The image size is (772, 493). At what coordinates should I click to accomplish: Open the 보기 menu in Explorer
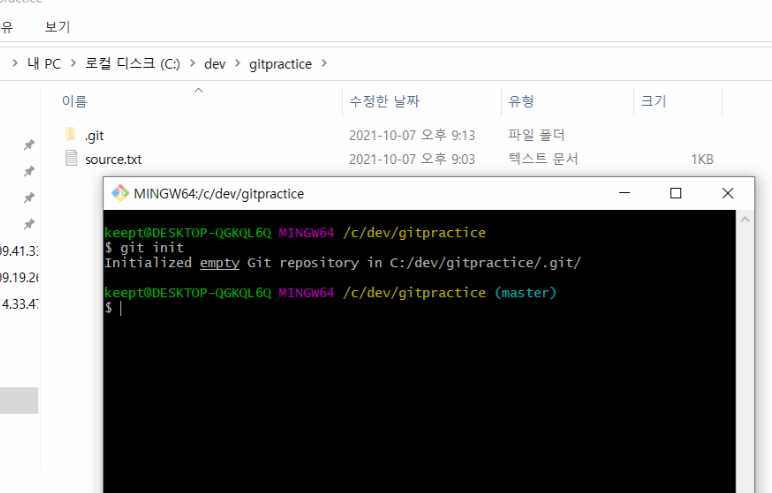(x=58, y=27)
